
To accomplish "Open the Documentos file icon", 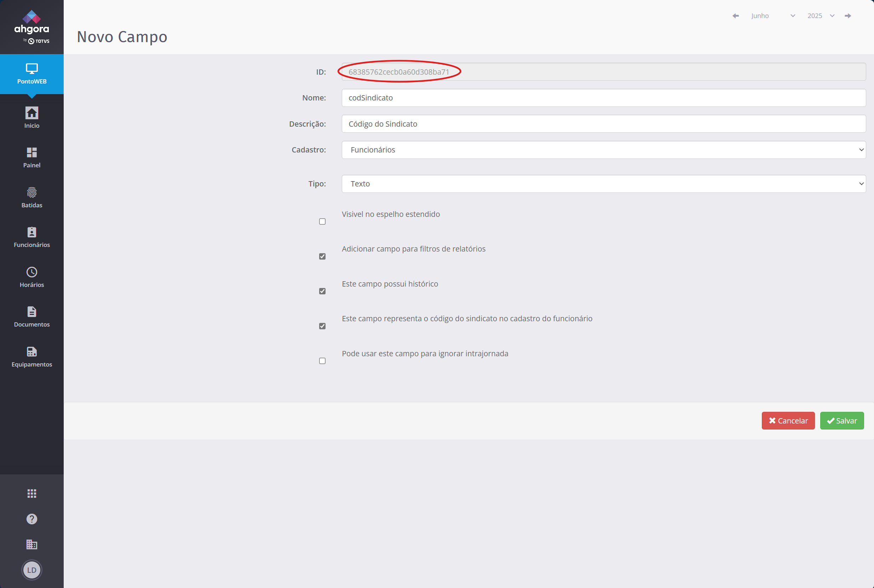I will click(32, 312).
